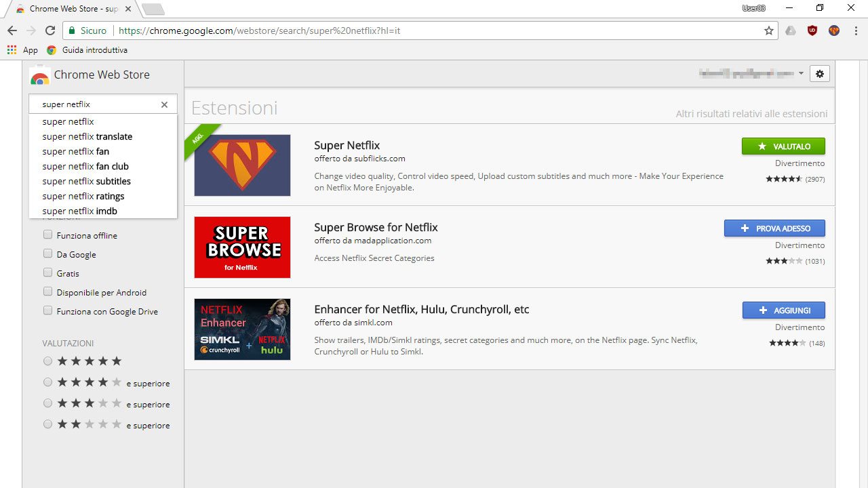Open the Apps shortcut grid icon
This screenshot has height=488, width=868.
tap(12, 49)
